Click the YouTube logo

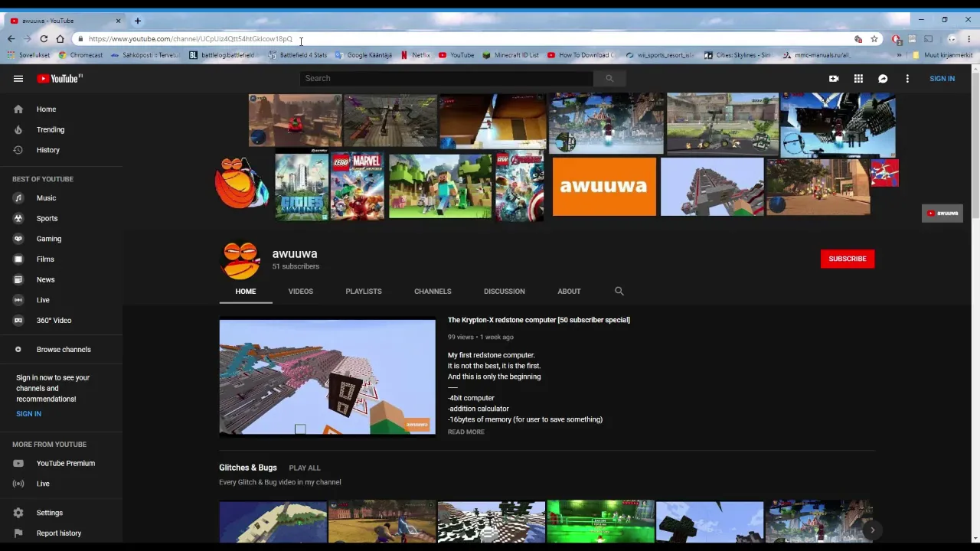point(60,78)
